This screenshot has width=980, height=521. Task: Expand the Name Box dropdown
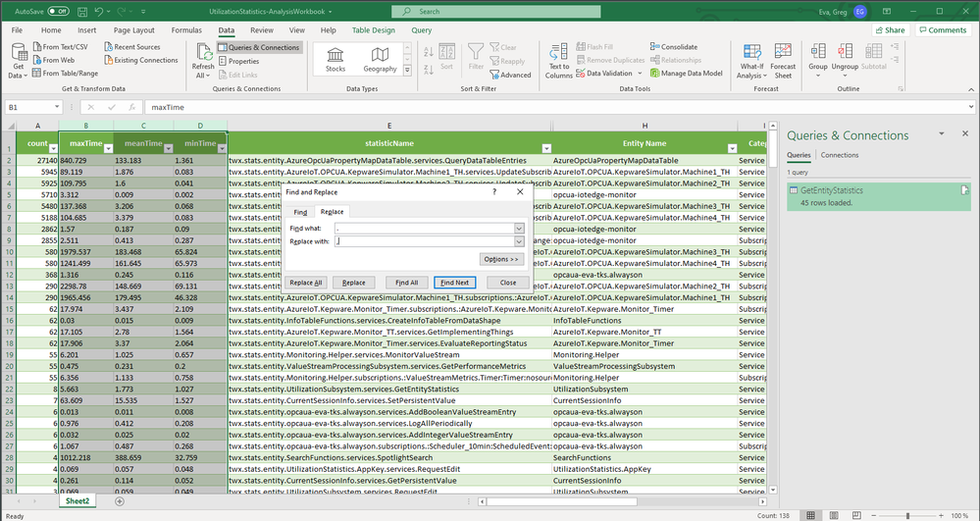pos(57,107)
